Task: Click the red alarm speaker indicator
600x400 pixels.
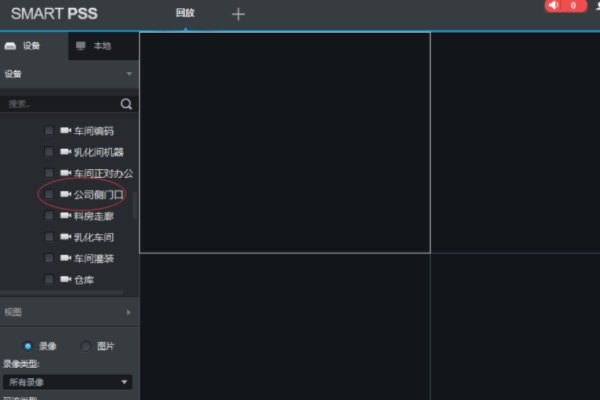Action: 565,6
